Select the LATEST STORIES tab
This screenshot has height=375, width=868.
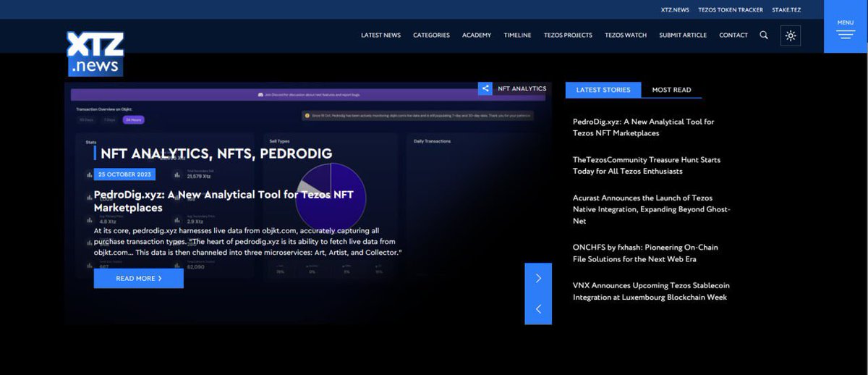point(603,90)
